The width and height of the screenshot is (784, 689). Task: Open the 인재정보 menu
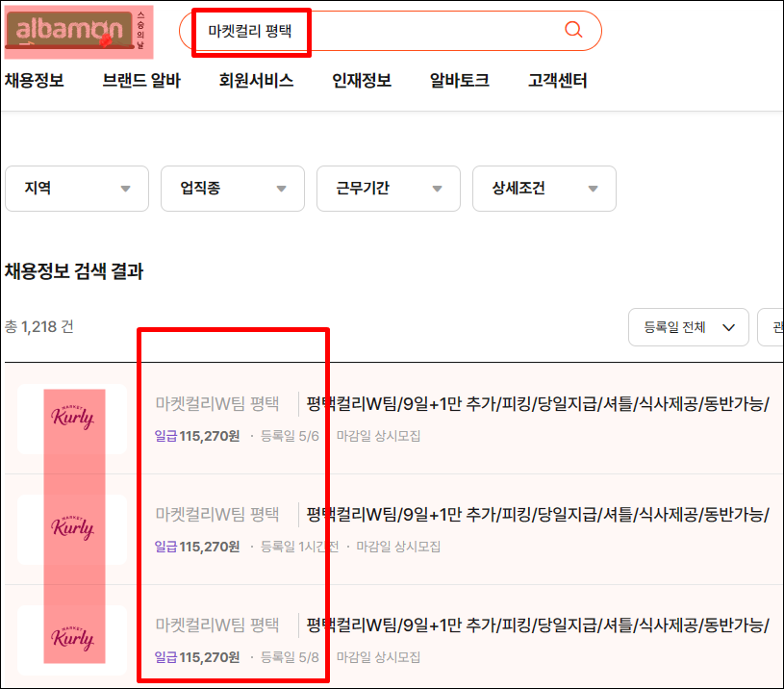coord(362,81)
